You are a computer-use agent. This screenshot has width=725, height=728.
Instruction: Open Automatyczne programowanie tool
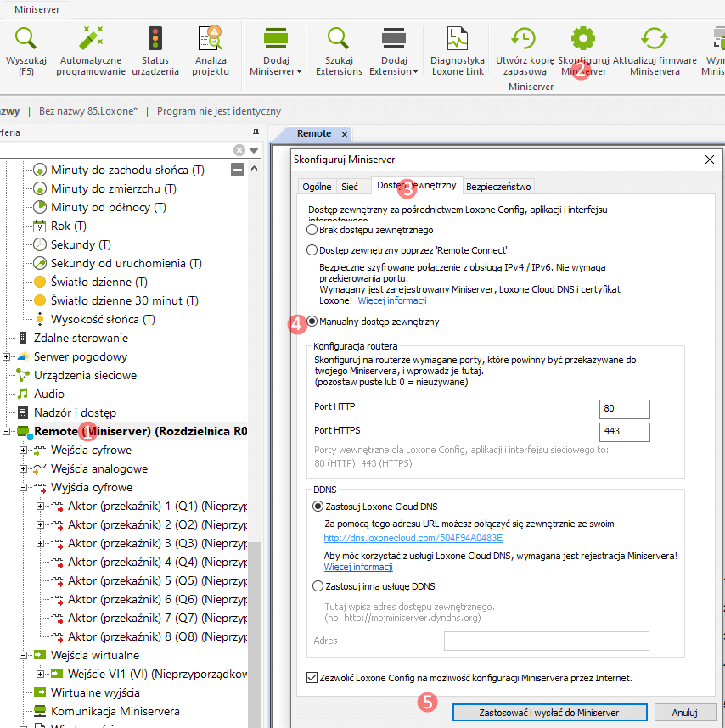click(x=91, y=39)
